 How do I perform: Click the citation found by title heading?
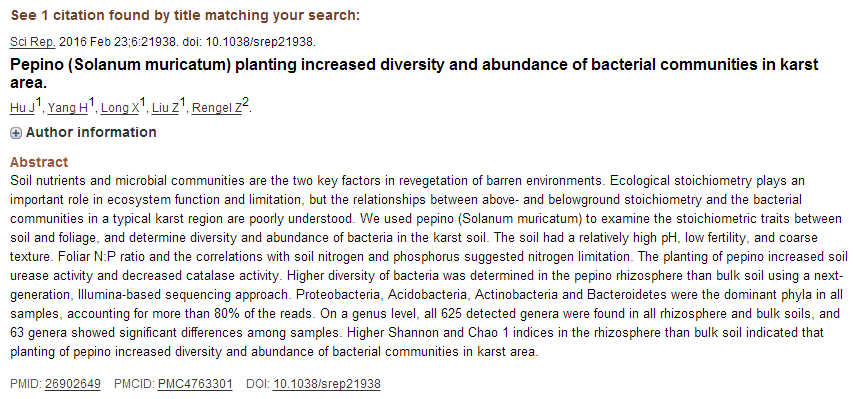(185, 15)
